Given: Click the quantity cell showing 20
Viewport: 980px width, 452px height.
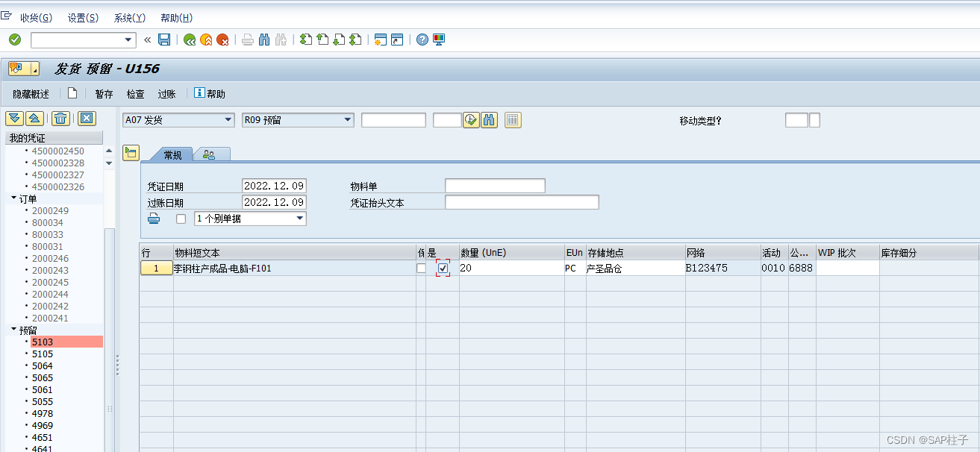Looking at the screenshot, I should [x=511, y=269].
